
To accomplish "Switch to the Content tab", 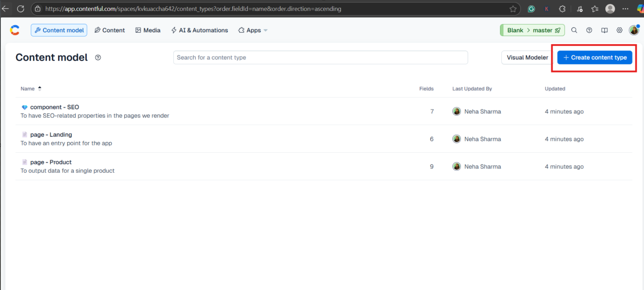I will pos(109,30).
